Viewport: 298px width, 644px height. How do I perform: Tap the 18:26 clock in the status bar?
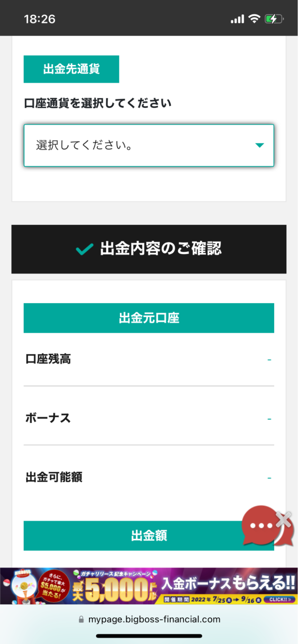tap(40, 19)
